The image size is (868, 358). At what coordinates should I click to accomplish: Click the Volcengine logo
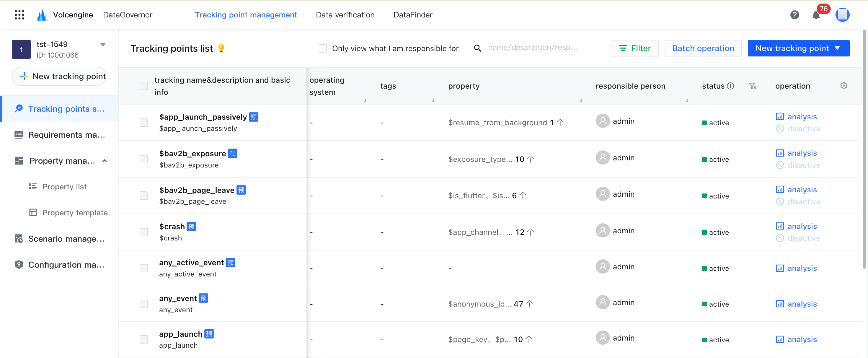click(42, 15)
